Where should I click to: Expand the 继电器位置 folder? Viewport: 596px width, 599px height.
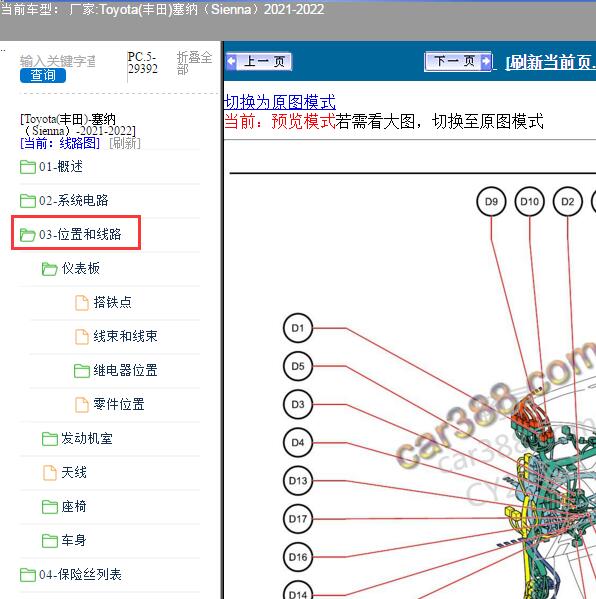click(125, 370)
